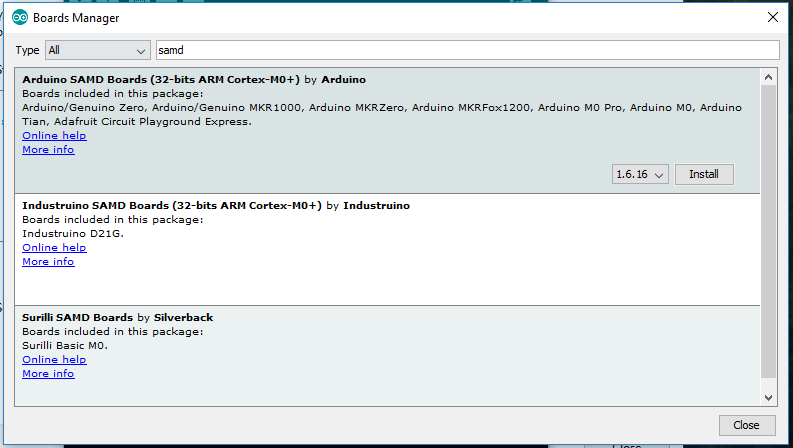Click the Boards Manager window title
The height and width of the screenshot is (448, 793).
click(76, 18)
